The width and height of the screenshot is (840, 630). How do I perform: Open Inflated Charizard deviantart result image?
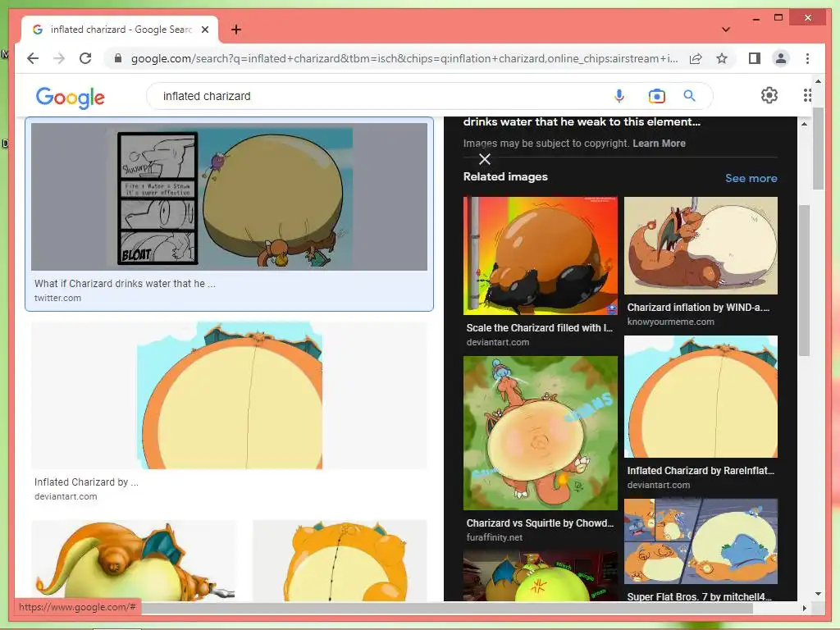(x=230, y=395)
